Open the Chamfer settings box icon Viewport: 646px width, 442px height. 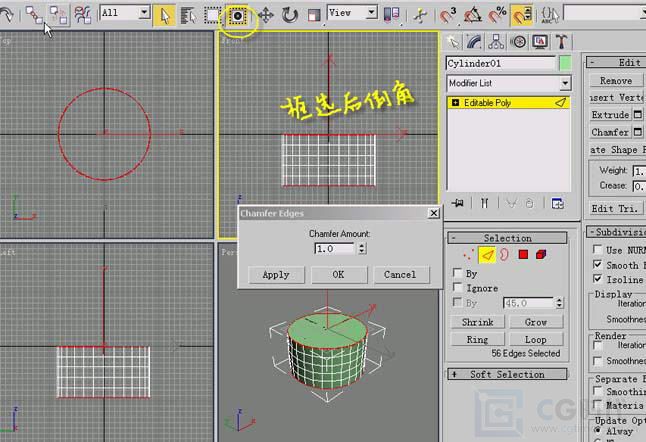click(x=638, y=132)
